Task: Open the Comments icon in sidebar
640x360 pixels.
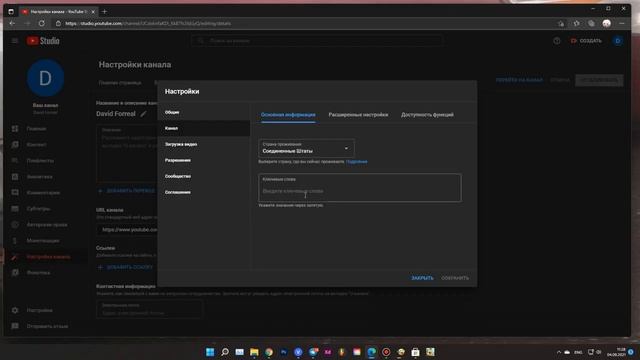Action: click(x=15, y=193)
